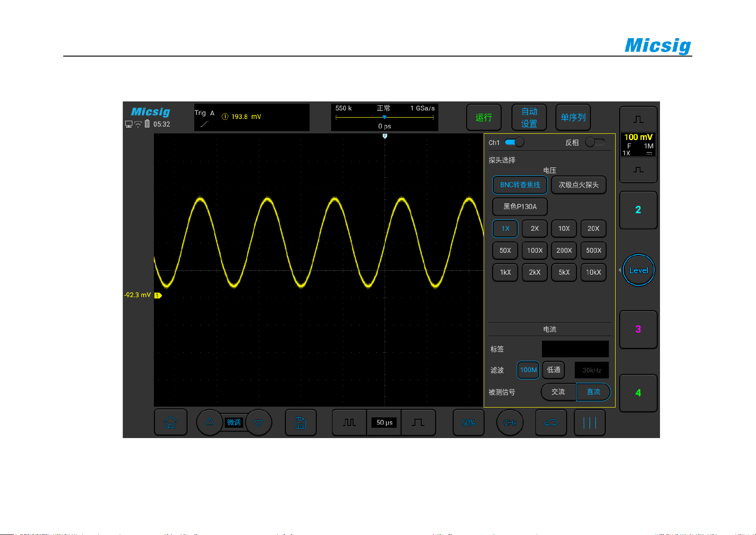Open channel 3 tab
Viewport: 756px width, 535px height.
[x=638, y=329]
